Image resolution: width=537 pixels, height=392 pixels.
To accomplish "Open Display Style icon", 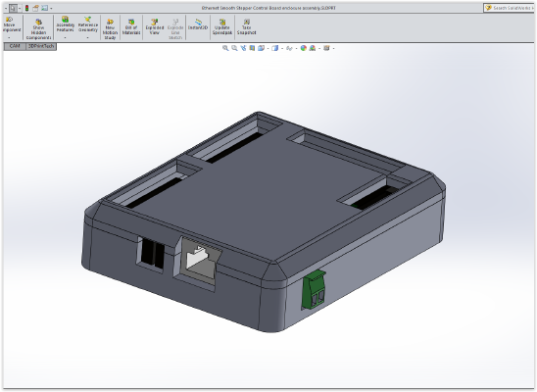I will click(274, 48).
